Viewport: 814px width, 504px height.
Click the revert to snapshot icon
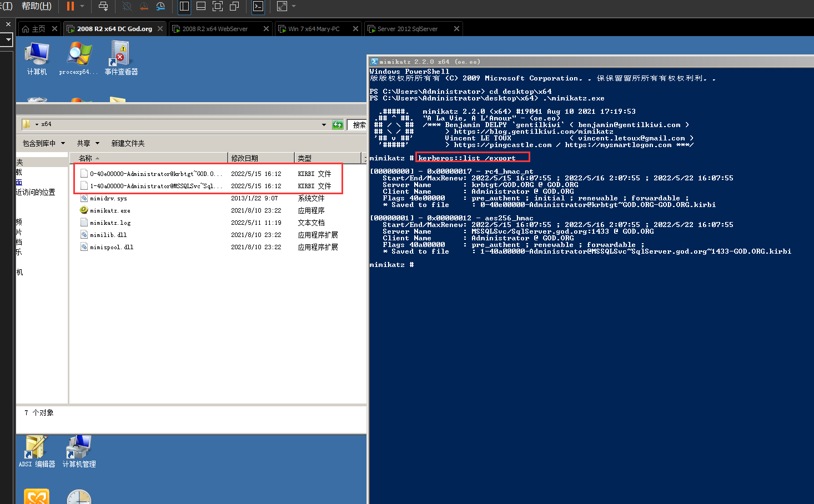pyautogui.click(x=144, y=6)
